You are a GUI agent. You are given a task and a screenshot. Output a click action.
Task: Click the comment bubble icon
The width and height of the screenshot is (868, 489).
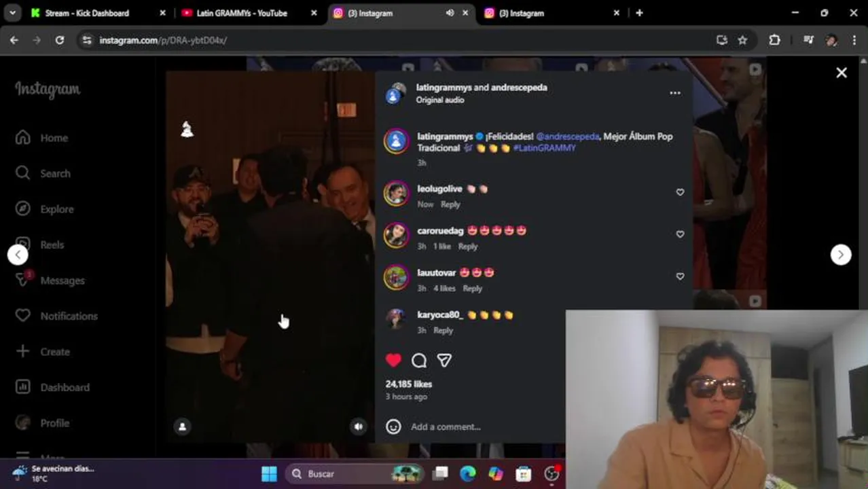pos(419,360)
